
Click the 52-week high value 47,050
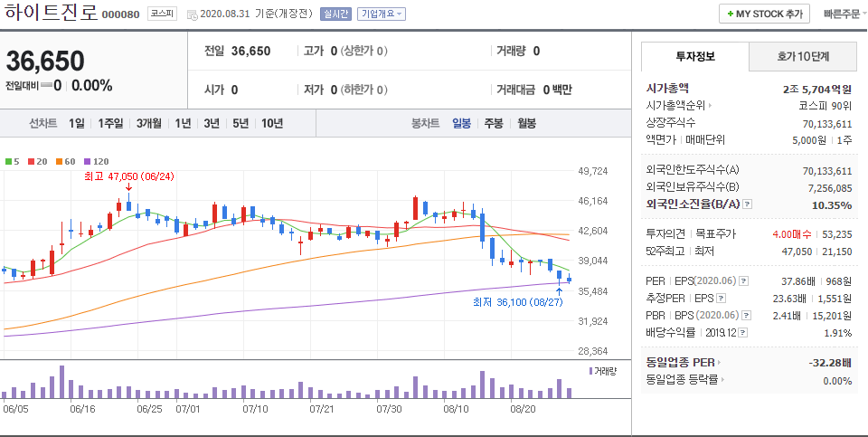(x=797, y=252)
